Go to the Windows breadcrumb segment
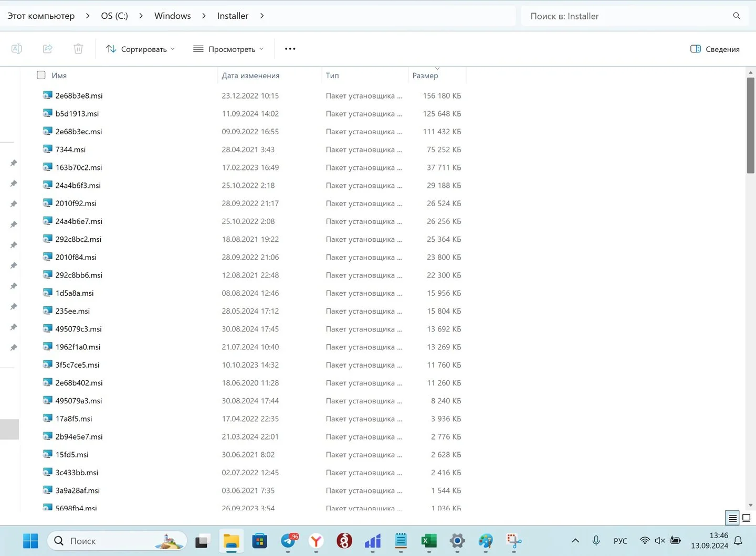 click(172, 16)
